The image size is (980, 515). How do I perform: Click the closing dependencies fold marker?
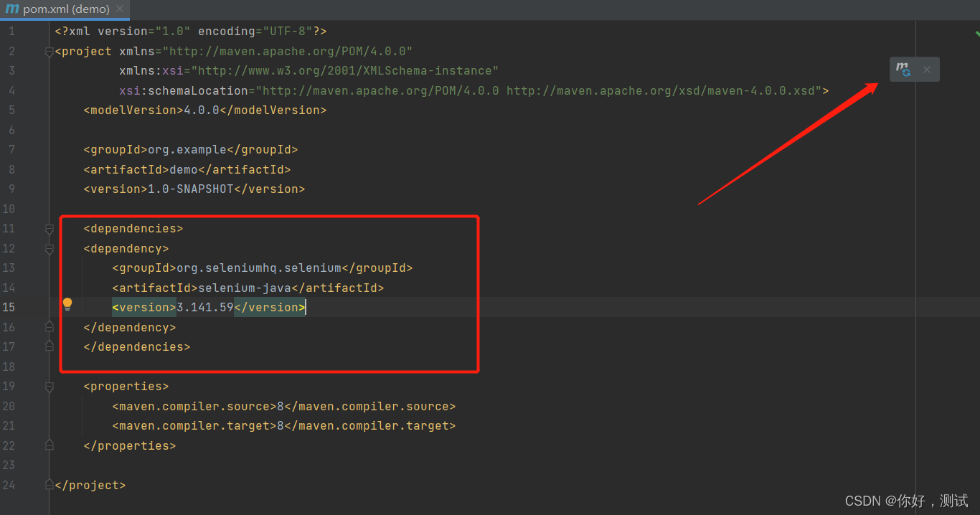pyautogui.click(x=49, y=346)
